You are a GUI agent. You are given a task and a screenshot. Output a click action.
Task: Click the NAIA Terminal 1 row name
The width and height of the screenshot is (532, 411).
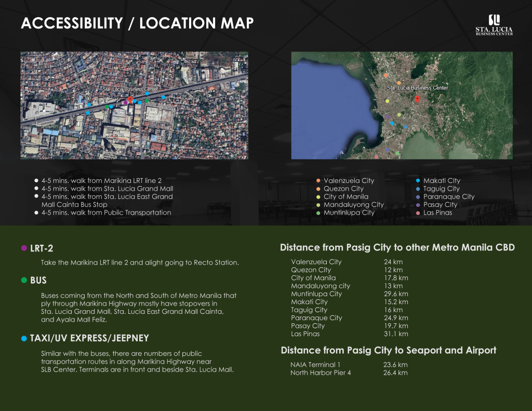click(315, 365)
